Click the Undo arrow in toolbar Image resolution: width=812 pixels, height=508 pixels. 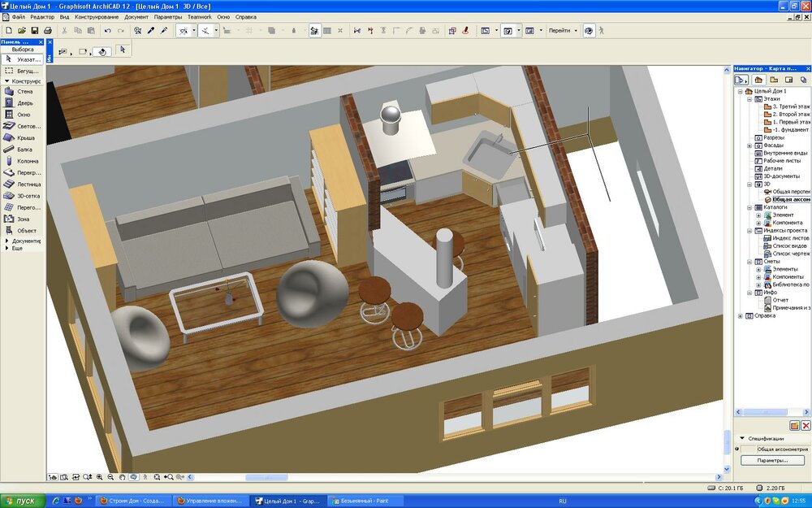108,31
